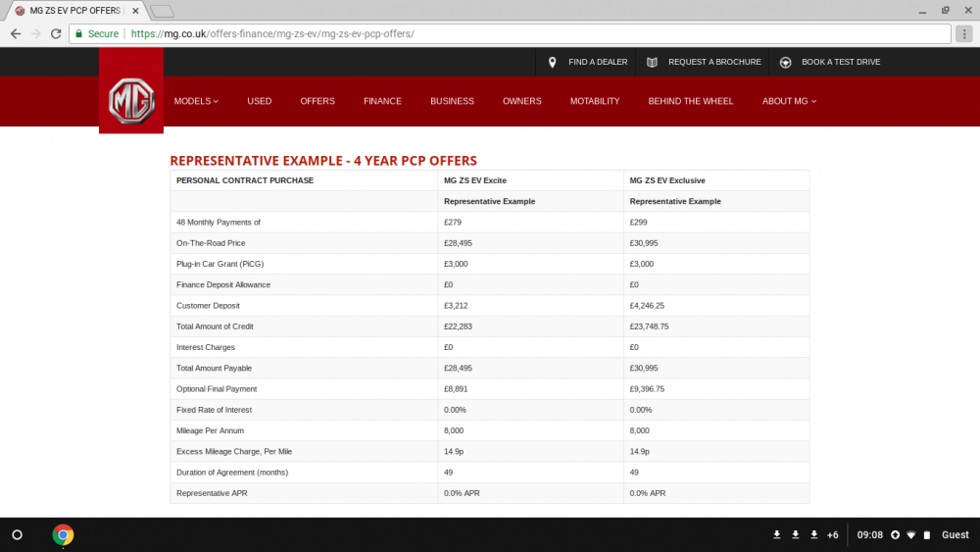Click the Representative Example 4 Year PCP heading
Screen dimensions: 980x552
click(323, 161)
